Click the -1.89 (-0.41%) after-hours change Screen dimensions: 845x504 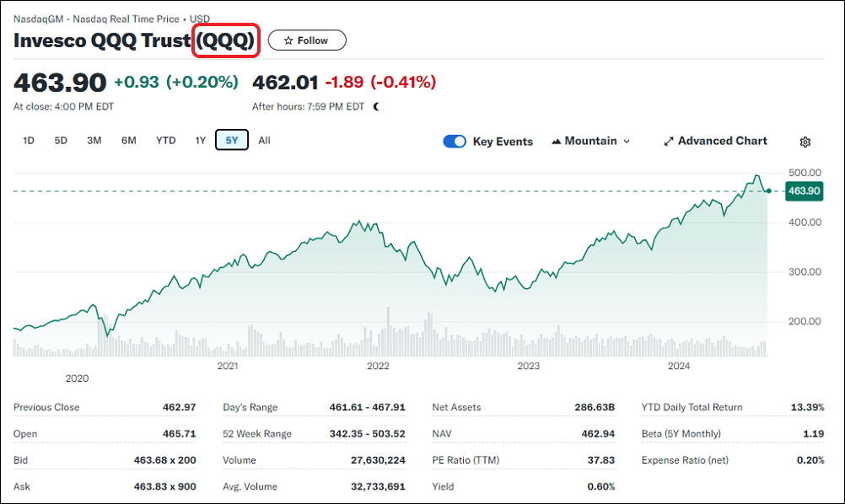click(380, 82)
